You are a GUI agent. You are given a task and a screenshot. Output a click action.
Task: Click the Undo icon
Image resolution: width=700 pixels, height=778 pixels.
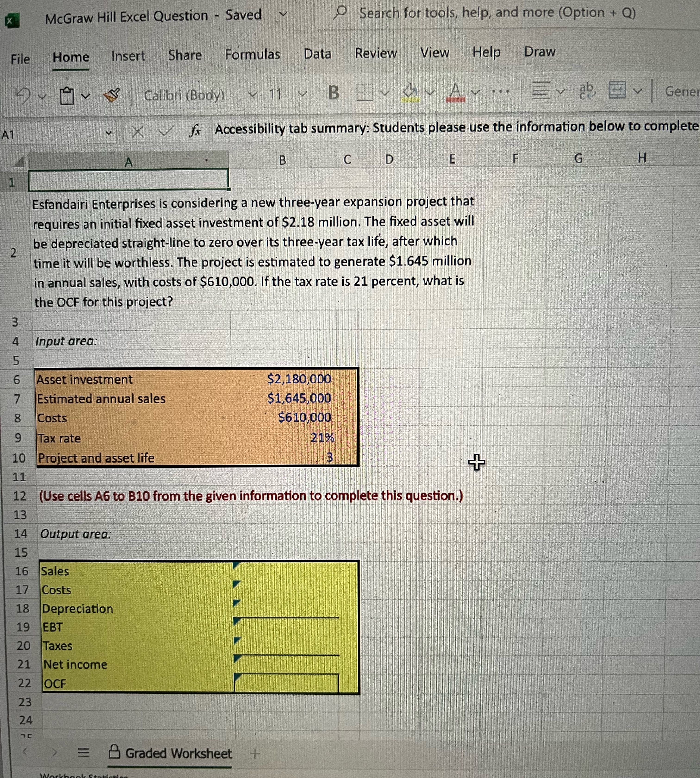pyautogui.click(x=23, y=96)
